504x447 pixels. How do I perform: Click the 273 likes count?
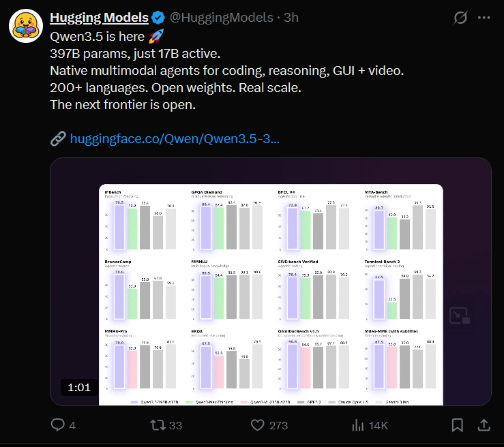(280, 426)
